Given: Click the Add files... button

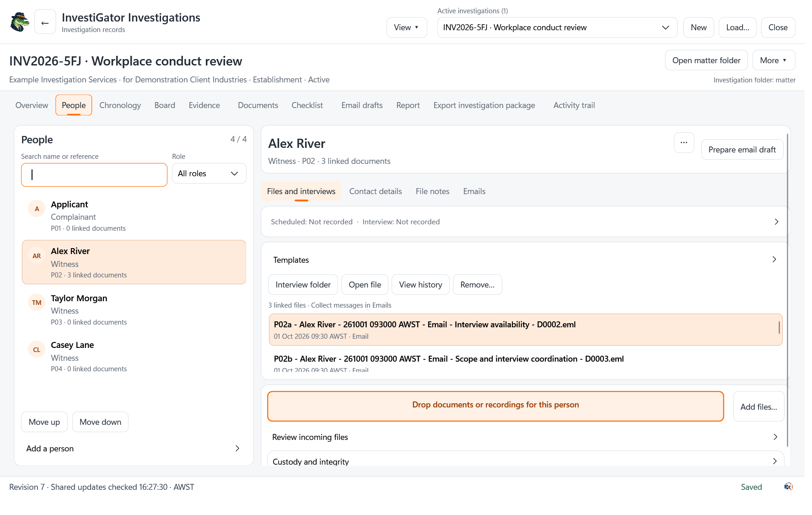Looking at the screenshot, I should [x=758, y=407].
